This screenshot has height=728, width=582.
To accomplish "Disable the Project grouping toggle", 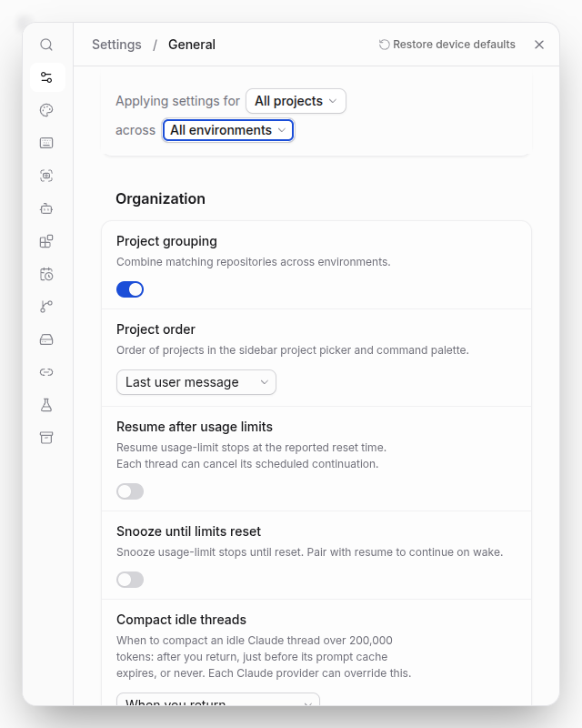I will coord(130,289).
